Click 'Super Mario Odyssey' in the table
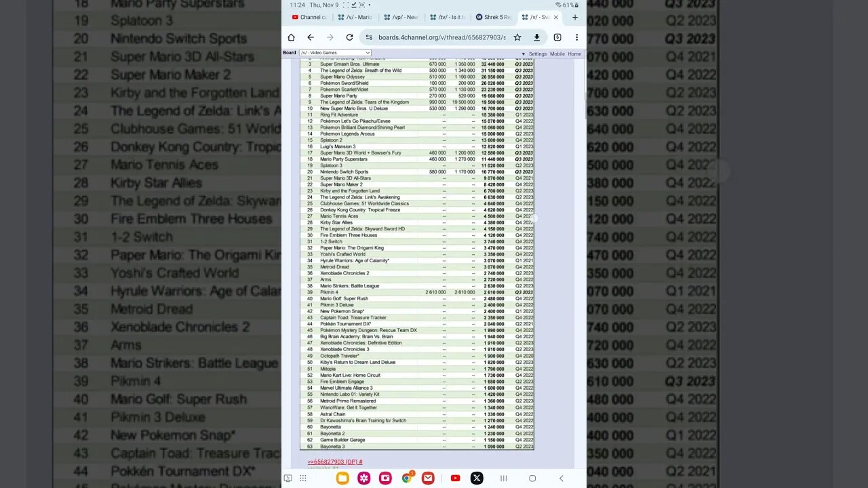Screen dimensions: 868x488 pos(342,77)
